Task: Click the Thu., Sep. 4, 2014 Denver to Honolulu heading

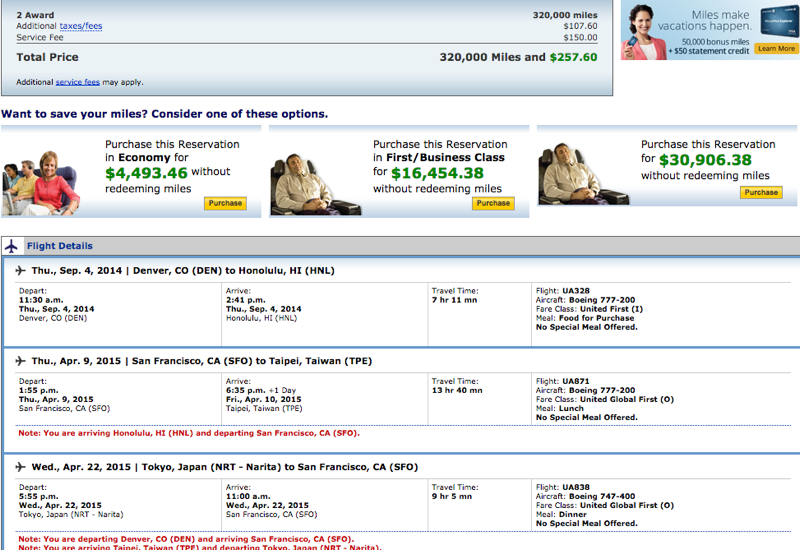Action: [x=183, y=270]
